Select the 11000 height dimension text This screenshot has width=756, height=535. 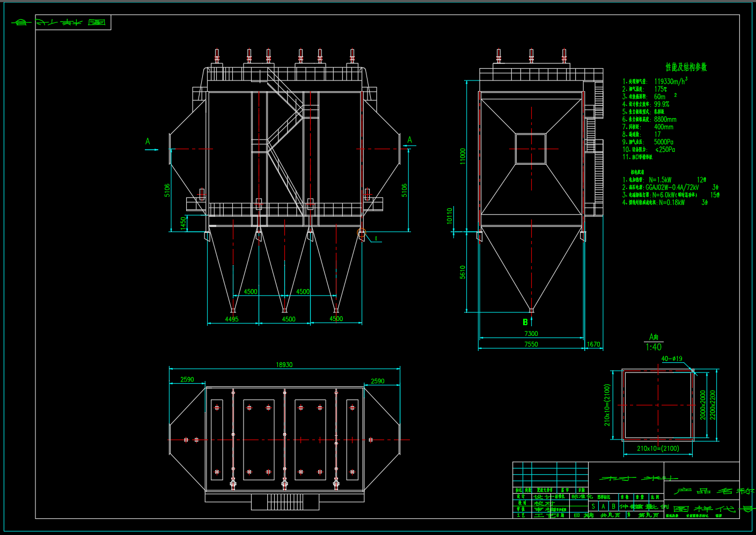pos(463,156)
